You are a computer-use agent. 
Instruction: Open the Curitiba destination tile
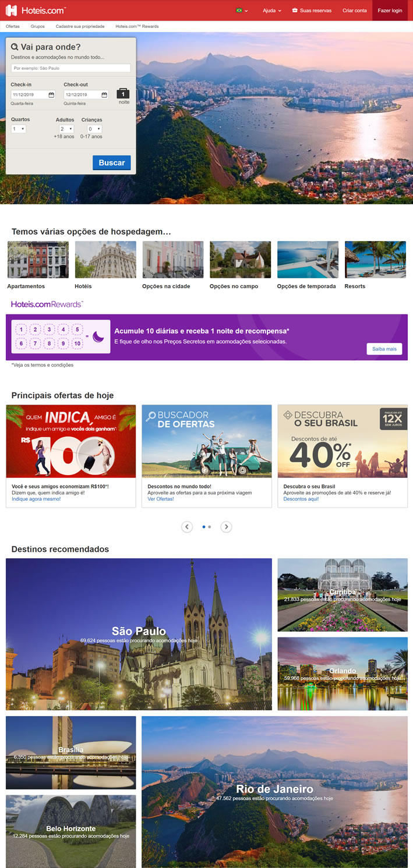(x=343, y=595)
